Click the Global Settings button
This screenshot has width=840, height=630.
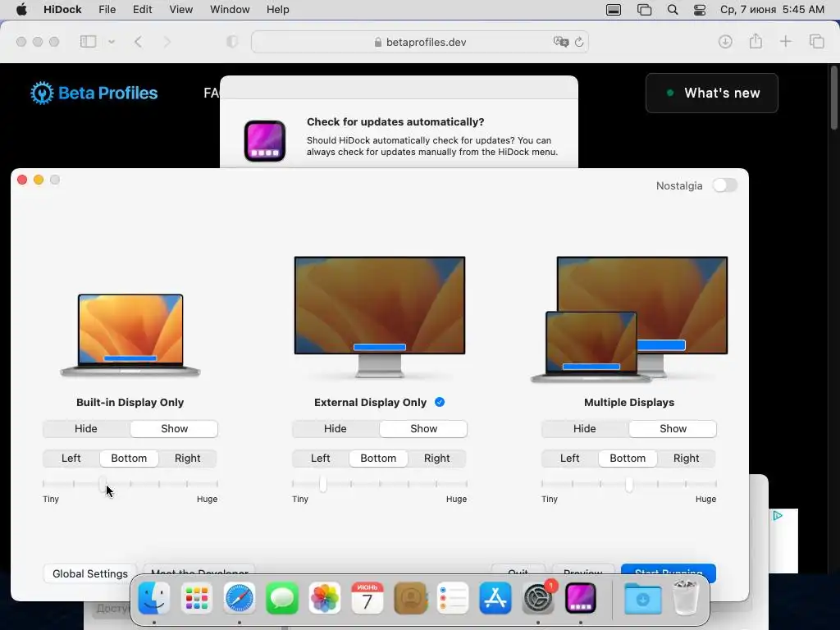(x=90, y=573)
